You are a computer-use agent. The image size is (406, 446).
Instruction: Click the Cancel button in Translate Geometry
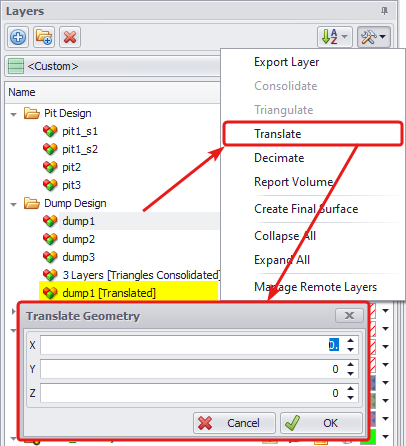(234, 423)
